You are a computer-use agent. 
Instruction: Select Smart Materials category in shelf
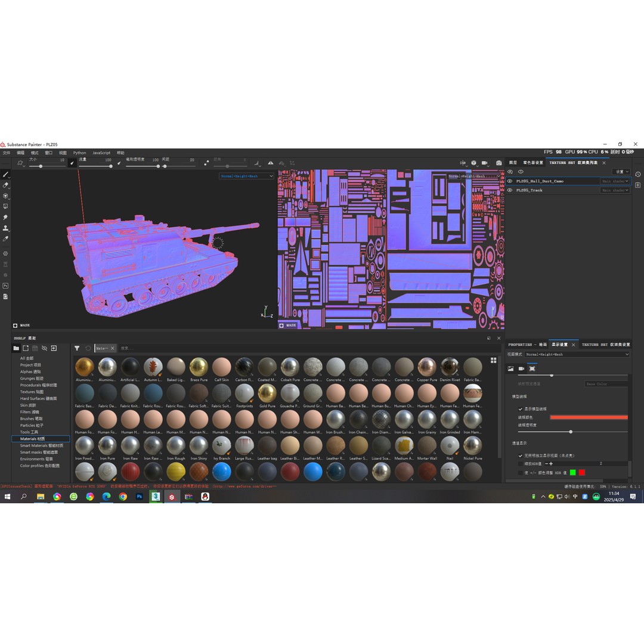click(42, 445)
